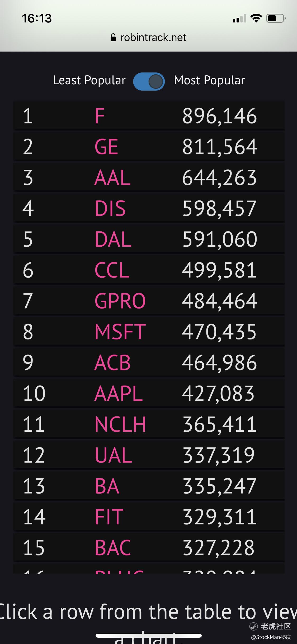Open the BAC ticker link
The height and width of the screenshot is (644, 297).
[113, 548]
